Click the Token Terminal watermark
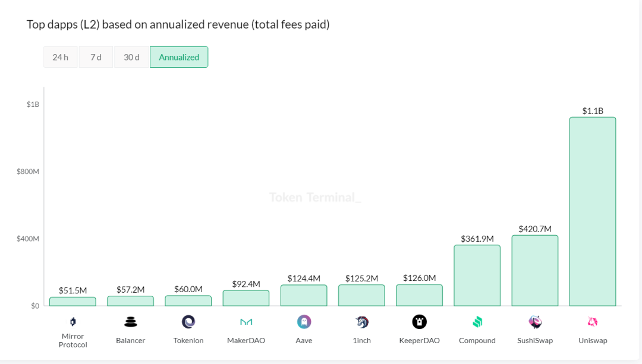 [x=315, y=197]
